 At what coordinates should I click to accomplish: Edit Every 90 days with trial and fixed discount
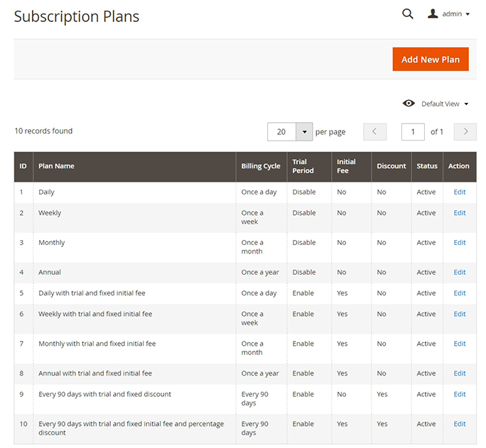pyautogui.click(x=460, y=394)
